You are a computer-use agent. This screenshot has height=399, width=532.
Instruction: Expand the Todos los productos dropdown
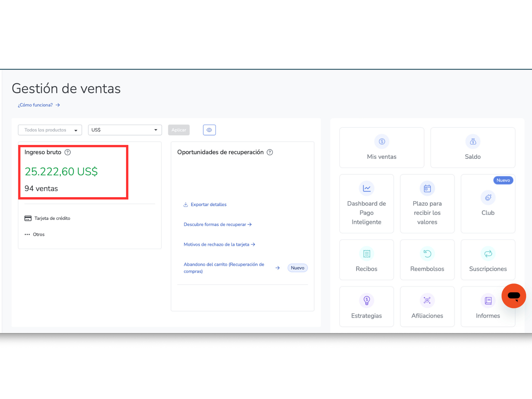tap(50, 130)
